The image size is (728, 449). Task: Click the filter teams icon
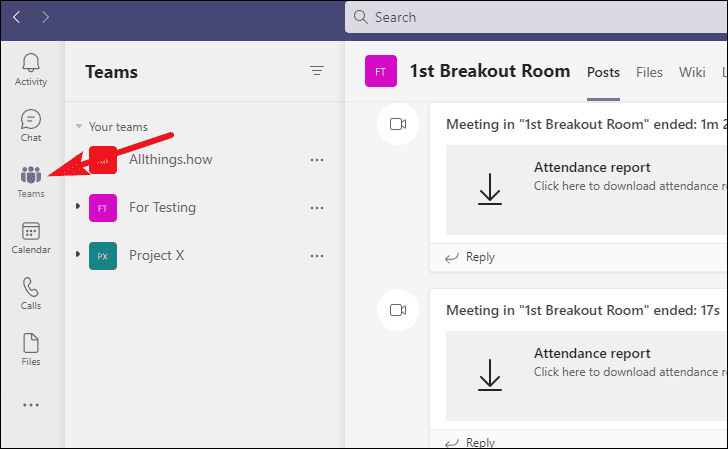pos(317,71)
